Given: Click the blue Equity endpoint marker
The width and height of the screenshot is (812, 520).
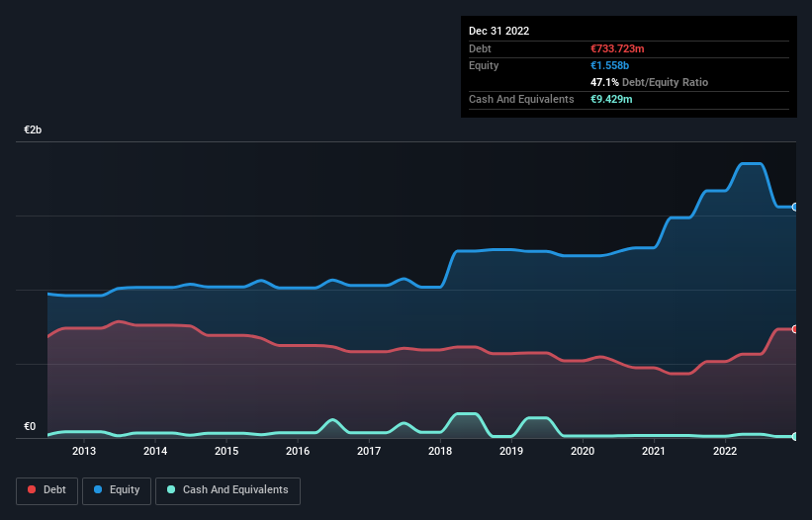Looking at the screenshot, I should [x=795, y=207].
